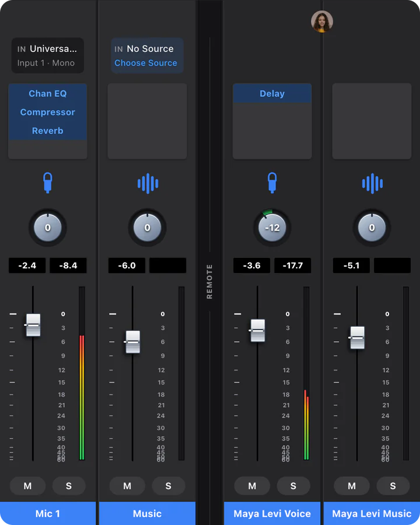420x525 pixels.
Task: Mute the Maya Levi Voice channel
Action: [x=252, y=486]
